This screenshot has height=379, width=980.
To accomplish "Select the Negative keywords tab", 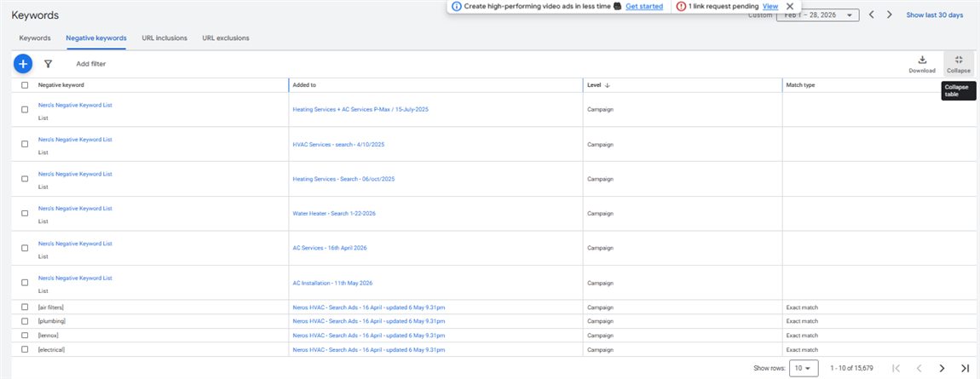I will point(96,38).
